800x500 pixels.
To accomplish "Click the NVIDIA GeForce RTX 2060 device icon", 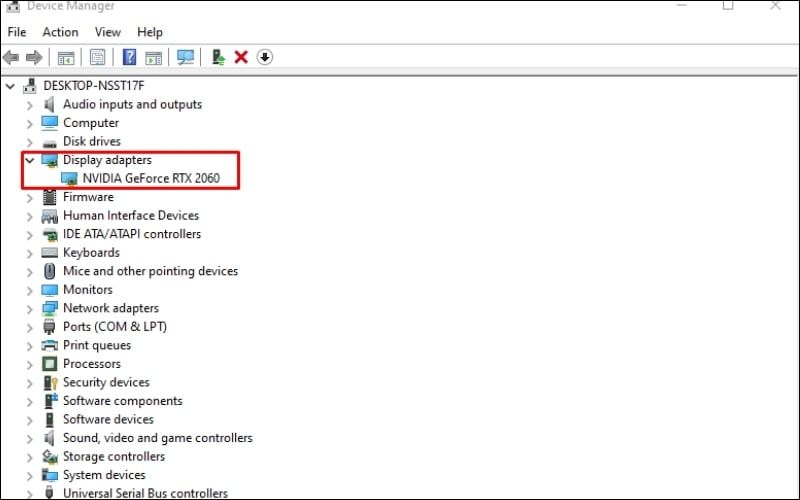I will tap(69, 179).
